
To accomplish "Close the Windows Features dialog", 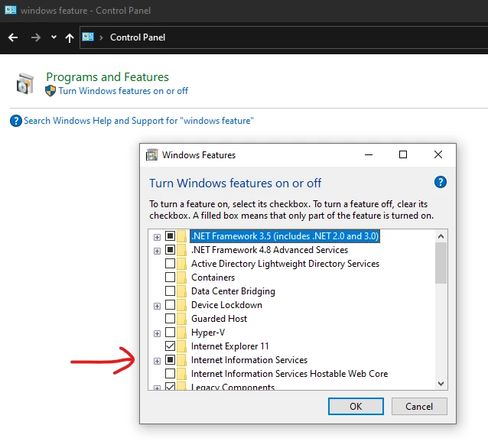I will tap(438, 154).
